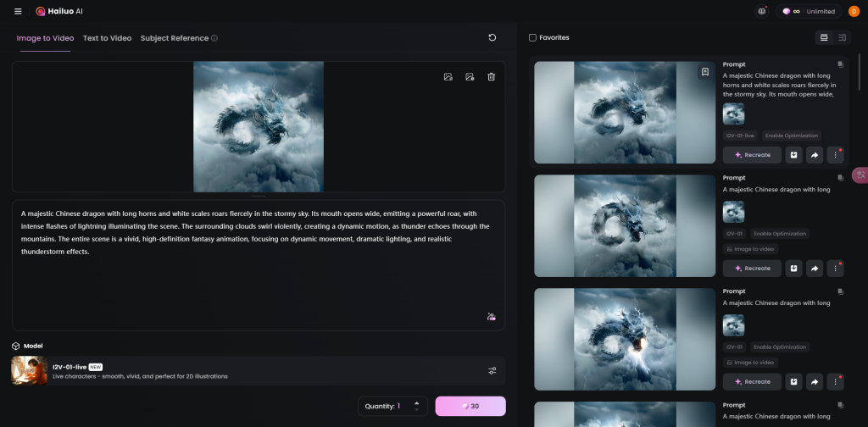Click the I2V-01-live tag on first result
This screenshot has height=427, width=868.
(x=741, y=136)
